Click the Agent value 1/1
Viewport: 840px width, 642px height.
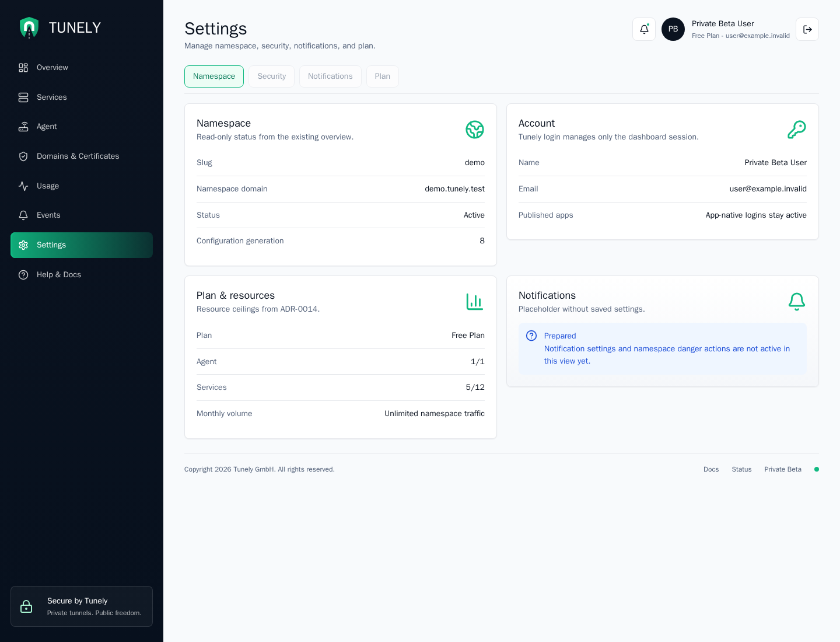click(x=478, y=362)
